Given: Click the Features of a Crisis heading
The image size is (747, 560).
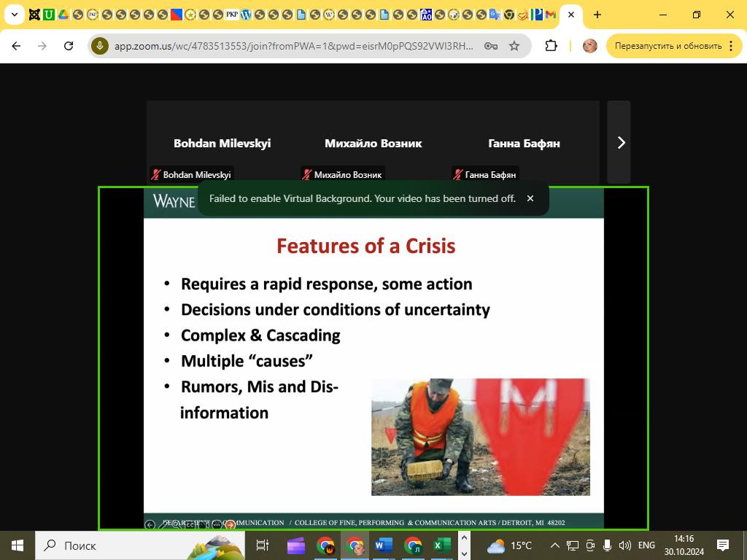Looking at the screenshot, I should tap(366, 246).
